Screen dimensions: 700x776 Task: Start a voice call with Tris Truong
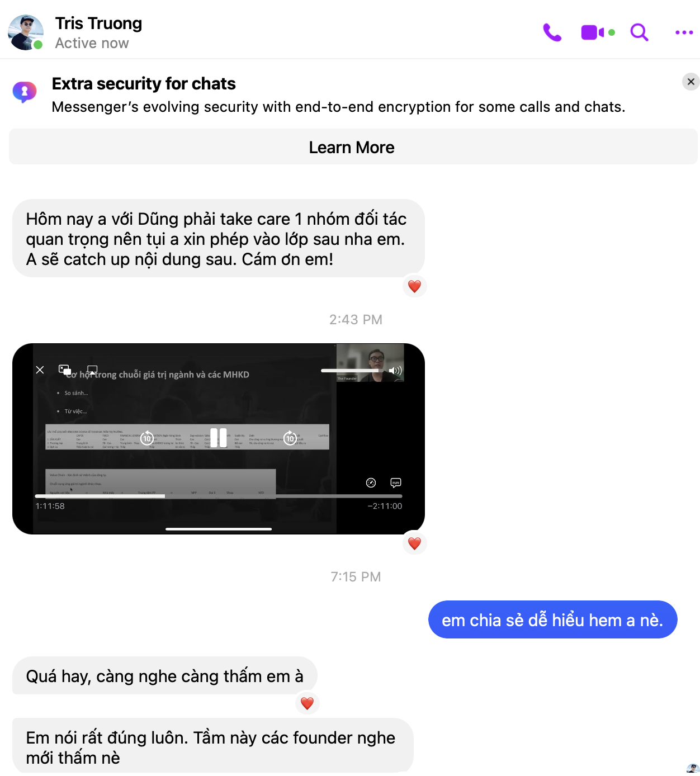point(552,32)
